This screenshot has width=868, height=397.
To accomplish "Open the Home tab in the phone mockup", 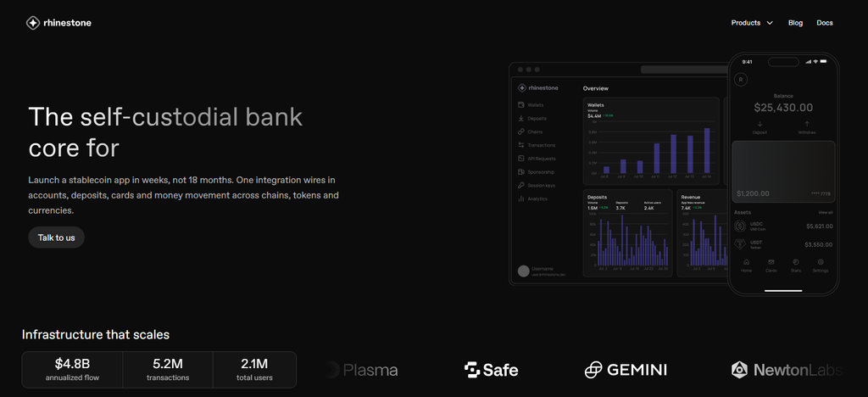I will pos(746,266).
